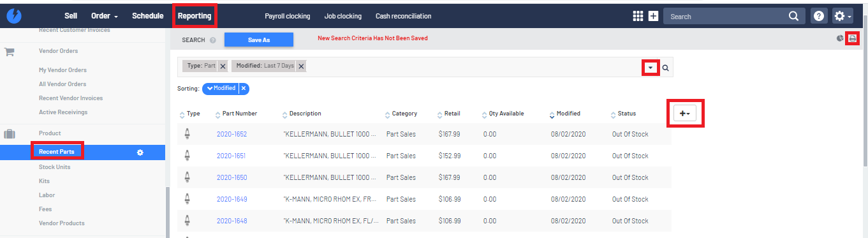Open the Schedule menu

click(x=147, y=16)
